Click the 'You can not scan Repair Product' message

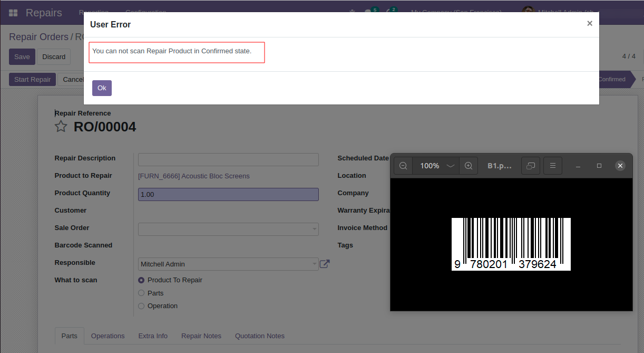[x=172, y=51]
